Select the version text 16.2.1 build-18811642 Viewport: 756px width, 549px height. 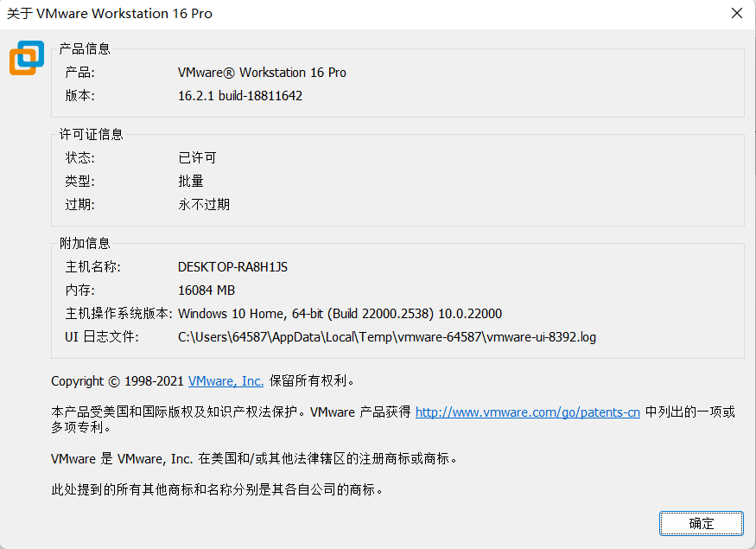(x=240, y=96)
